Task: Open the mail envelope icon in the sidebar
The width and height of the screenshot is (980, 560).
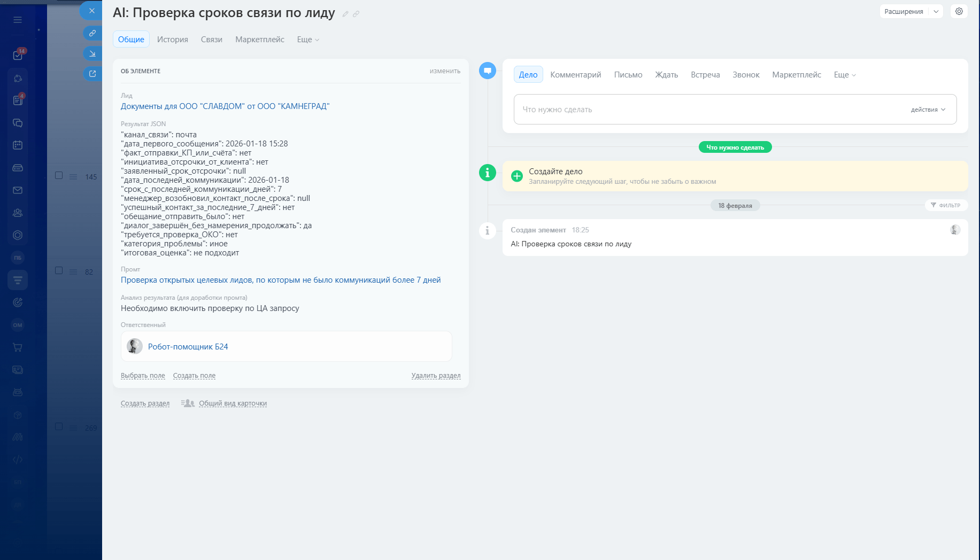Action: pos(18,190)
